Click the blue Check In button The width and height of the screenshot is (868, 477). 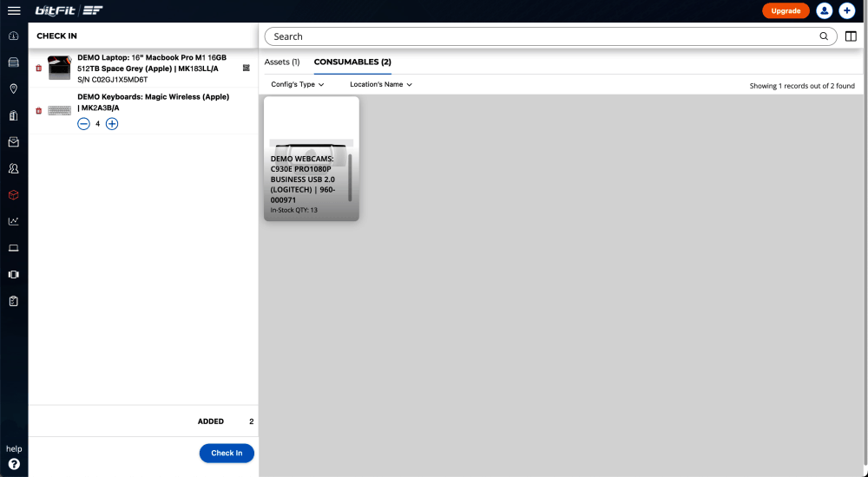[227, 453]
